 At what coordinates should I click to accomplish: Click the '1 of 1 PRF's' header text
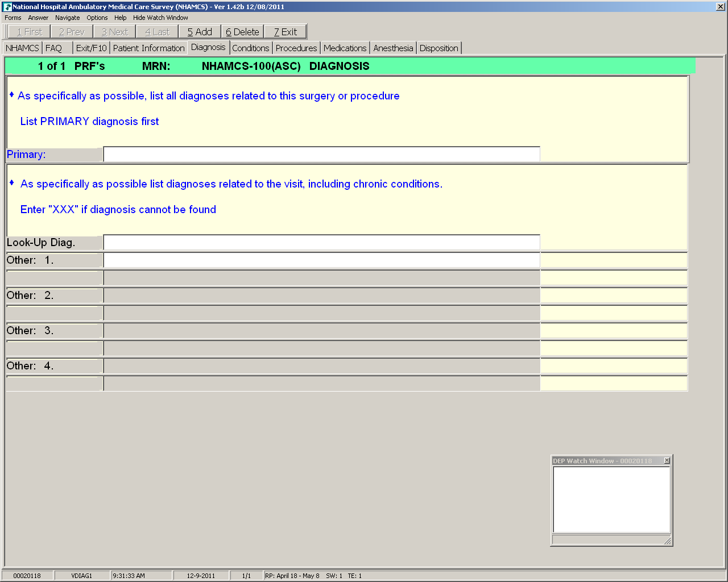click(72, 66)
